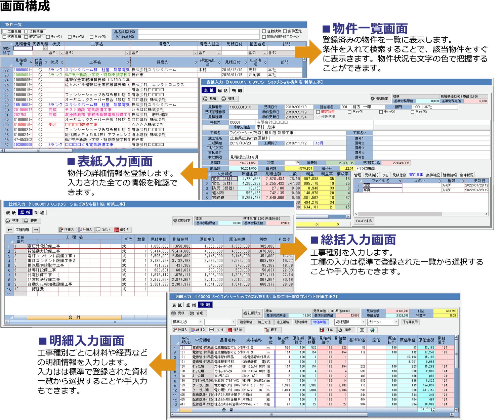Open the book icon in 明細入力 toolbar

[362, 330]
